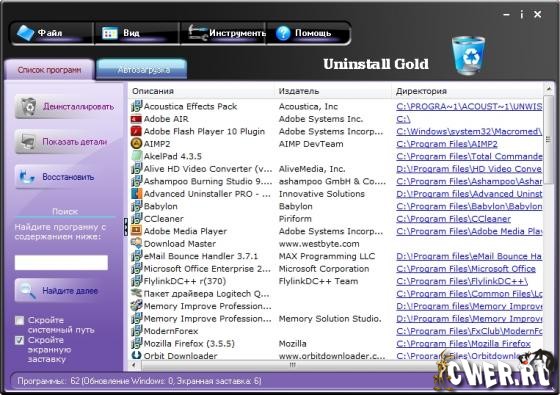Viewport: 560px width, 395px height.
Task: Click the Innovative Solutions publisher cell
Action: pos(321,194)
